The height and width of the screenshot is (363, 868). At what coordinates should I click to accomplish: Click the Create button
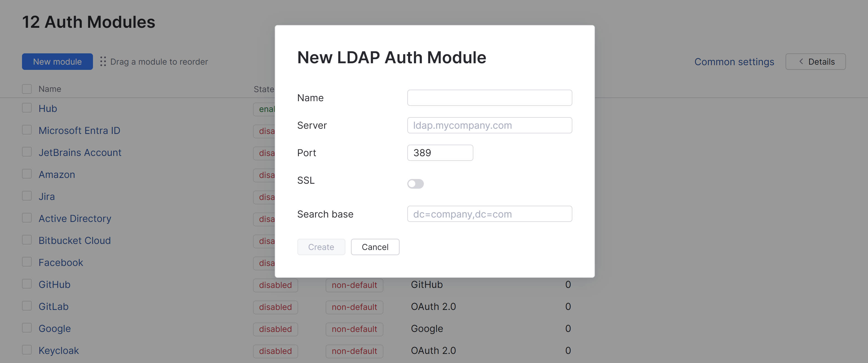coord(321,247)
